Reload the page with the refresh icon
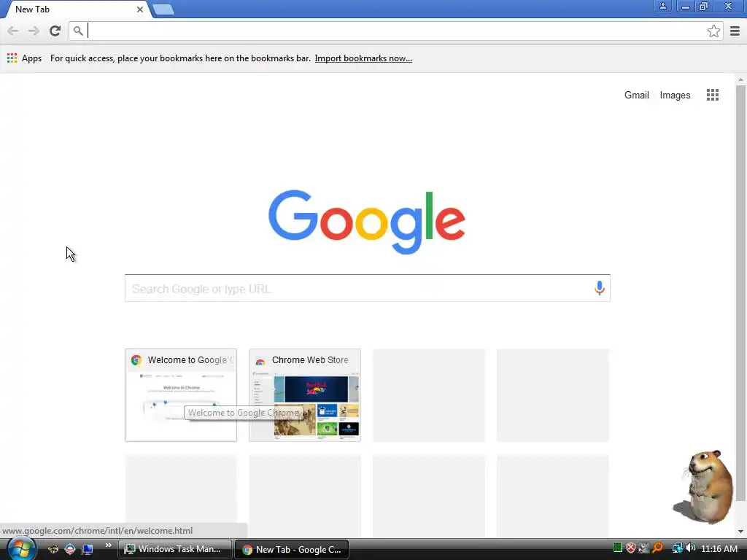Screen dimensions: 747x560 (x=55, y=31)
